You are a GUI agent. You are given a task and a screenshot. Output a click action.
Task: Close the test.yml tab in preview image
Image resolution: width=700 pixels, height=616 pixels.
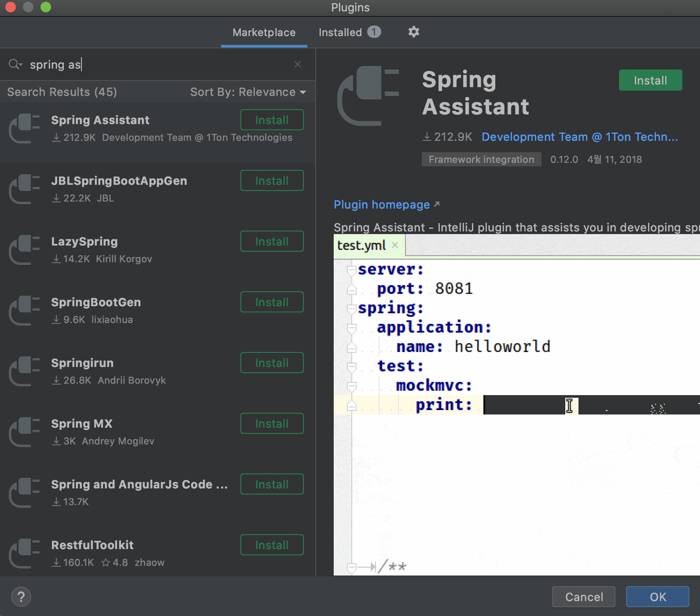click(395, 245)
